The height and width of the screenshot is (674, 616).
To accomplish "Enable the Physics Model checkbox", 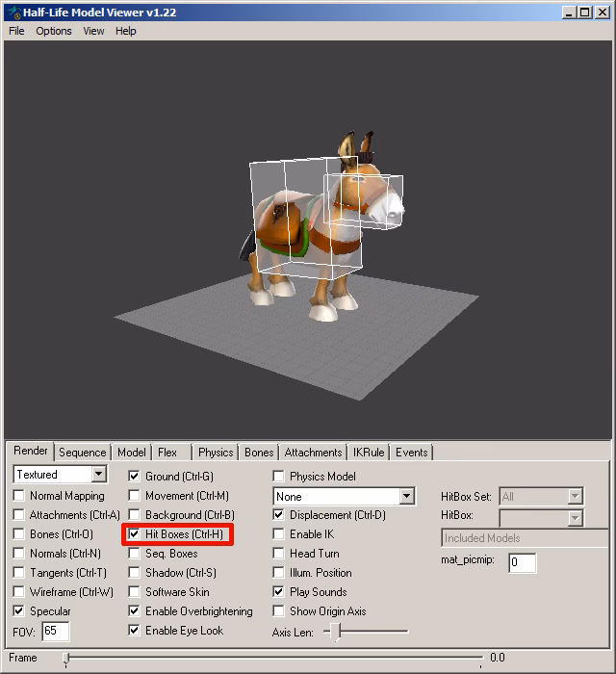I will [278, 477].
